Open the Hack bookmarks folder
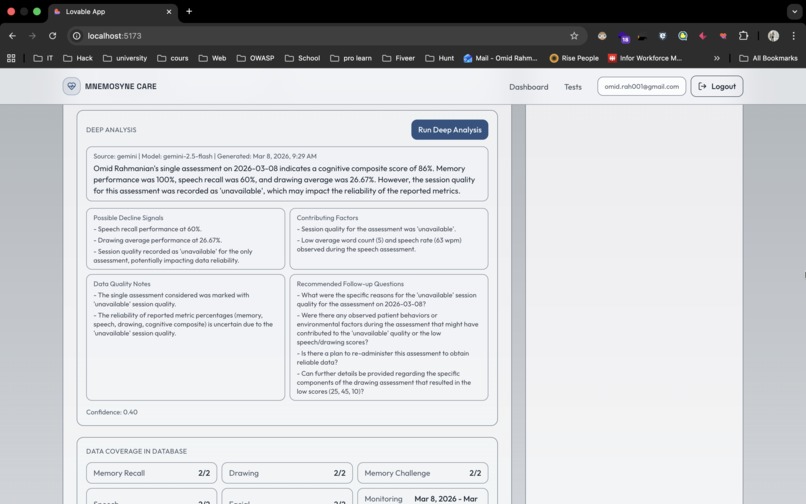The height and width of the screenshot is (504, 806). tap(78, 58)
